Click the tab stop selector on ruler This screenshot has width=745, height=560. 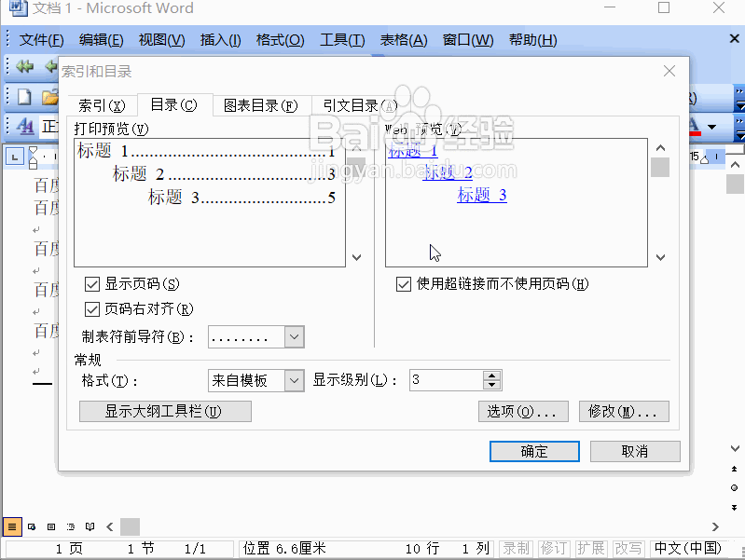click(15, 157)
